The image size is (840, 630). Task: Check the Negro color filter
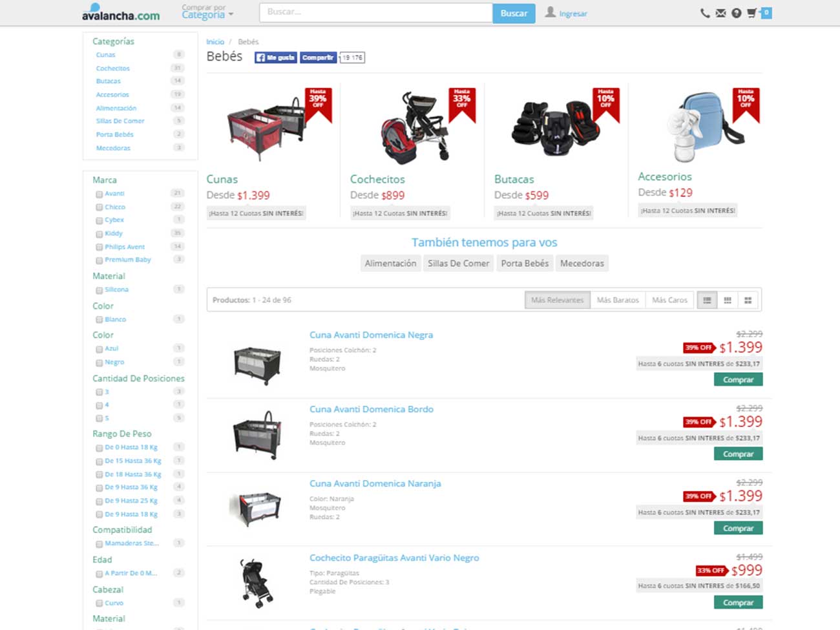[x=100, y=362]
